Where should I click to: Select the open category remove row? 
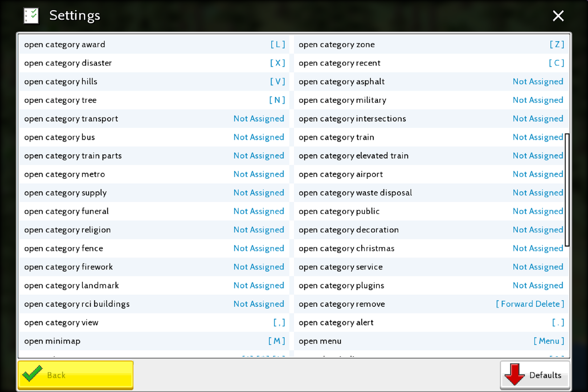[431, 304]
